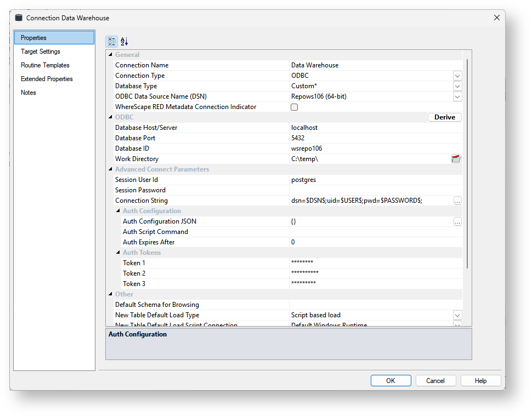Open Connection String ellipsis editor

(457, 201)
